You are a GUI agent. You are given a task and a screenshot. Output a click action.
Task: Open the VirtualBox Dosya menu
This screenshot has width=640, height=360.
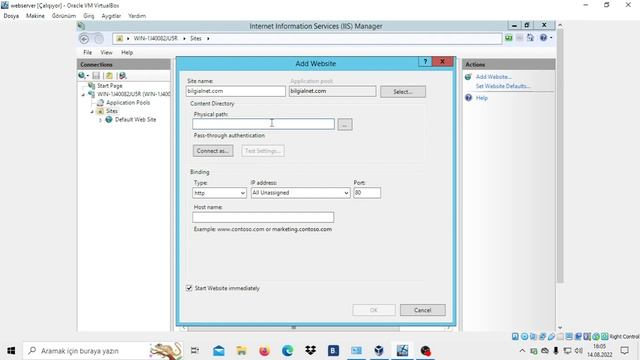pyautogui.click(x=11, y=16)
